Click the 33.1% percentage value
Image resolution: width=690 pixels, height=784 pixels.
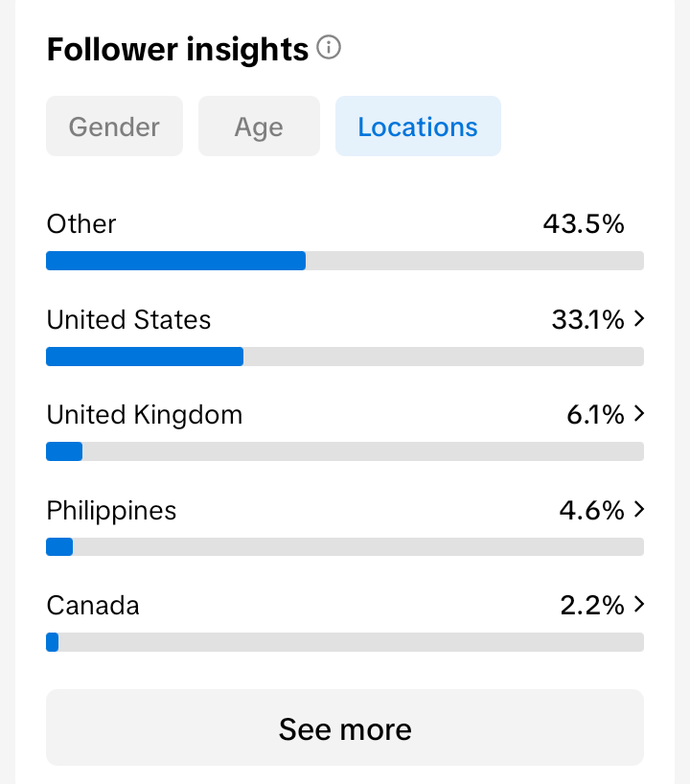point(587,319)
